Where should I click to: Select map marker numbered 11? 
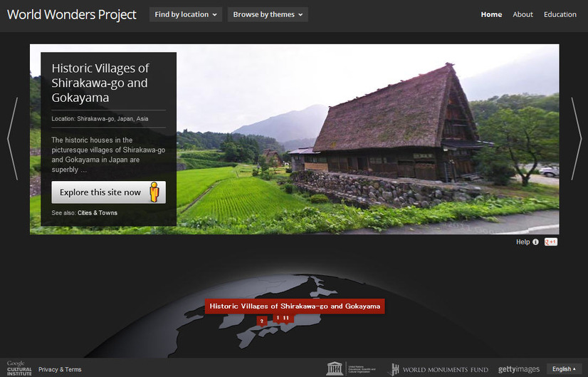pyautogui.click(x=286, y=319)
